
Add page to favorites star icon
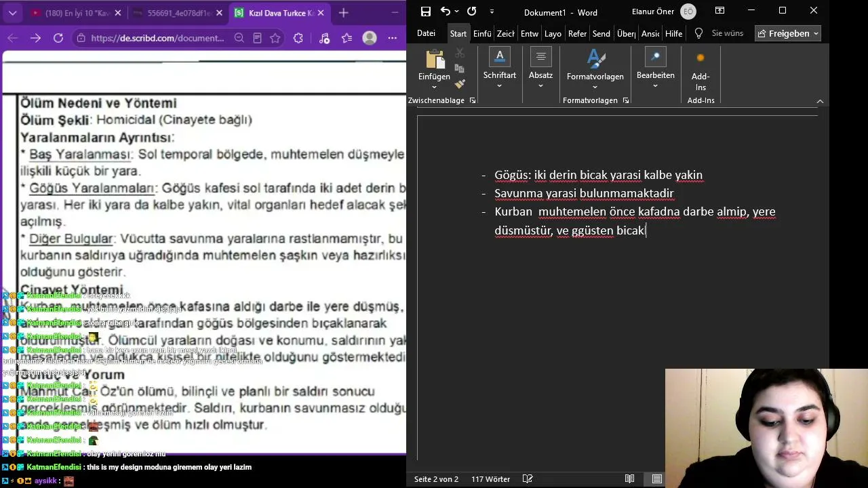tap(275, 38)
